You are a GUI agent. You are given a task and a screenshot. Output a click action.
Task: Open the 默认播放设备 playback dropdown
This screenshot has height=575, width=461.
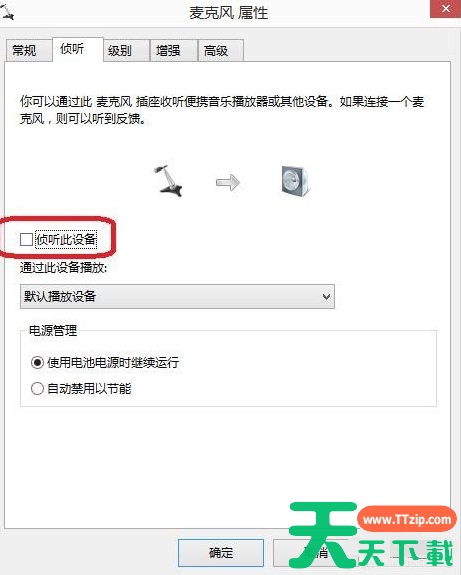[x=177, y=296]
